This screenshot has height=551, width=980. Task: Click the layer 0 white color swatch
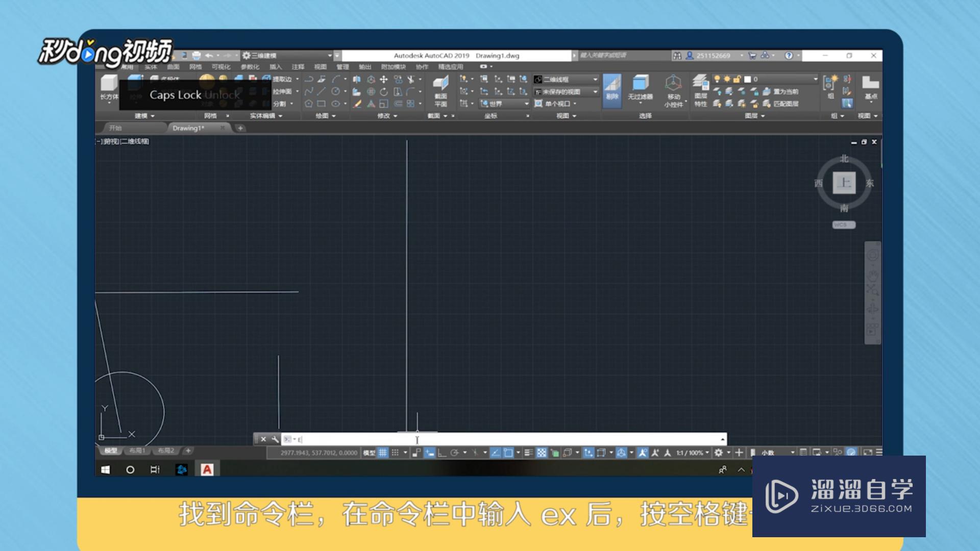748,79
